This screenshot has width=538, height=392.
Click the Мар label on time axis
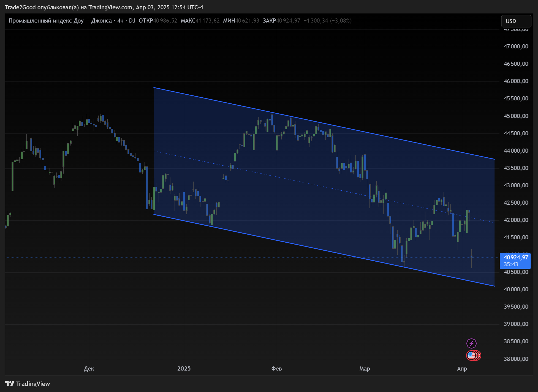365,369
